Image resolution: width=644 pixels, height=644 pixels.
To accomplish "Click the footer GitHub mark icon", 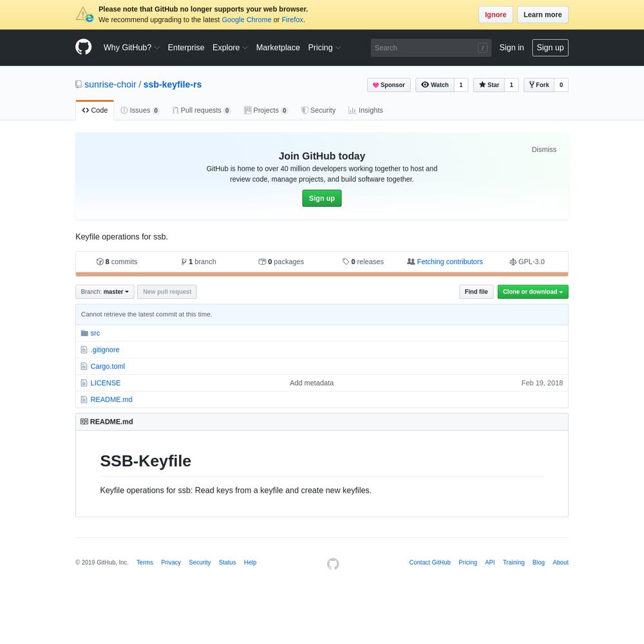I will [333, 564].
